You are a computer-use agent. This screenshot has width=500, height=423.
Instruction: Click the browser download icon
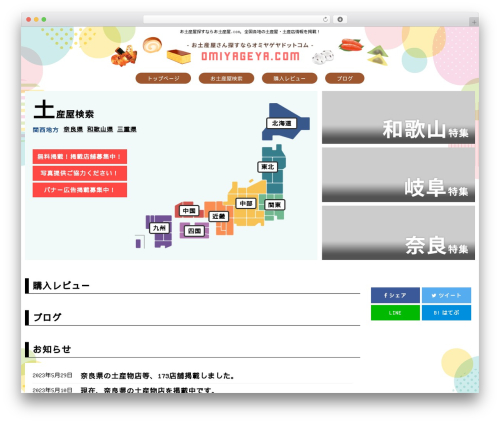[340, 19]
